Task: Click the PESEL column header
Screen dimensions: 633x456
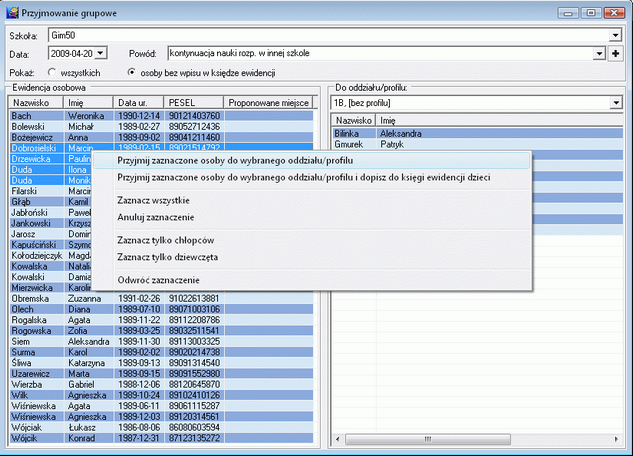Action: 194,102
